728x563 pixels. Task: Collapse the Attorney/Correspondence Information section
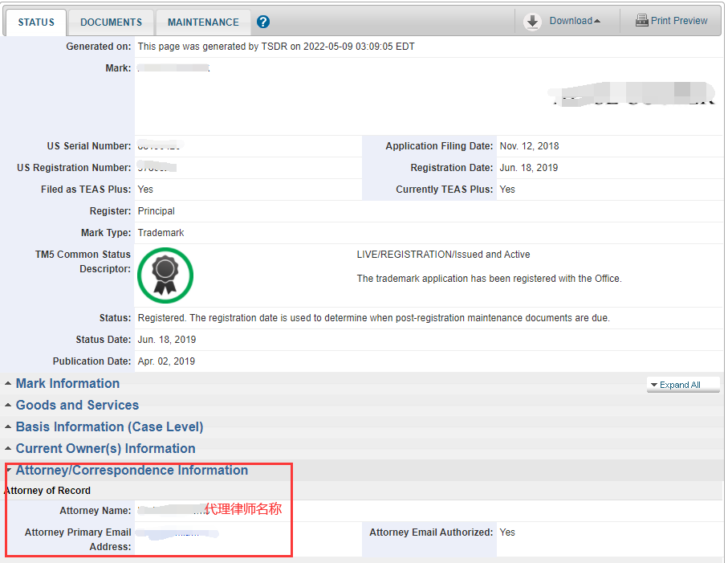(132, 471)
